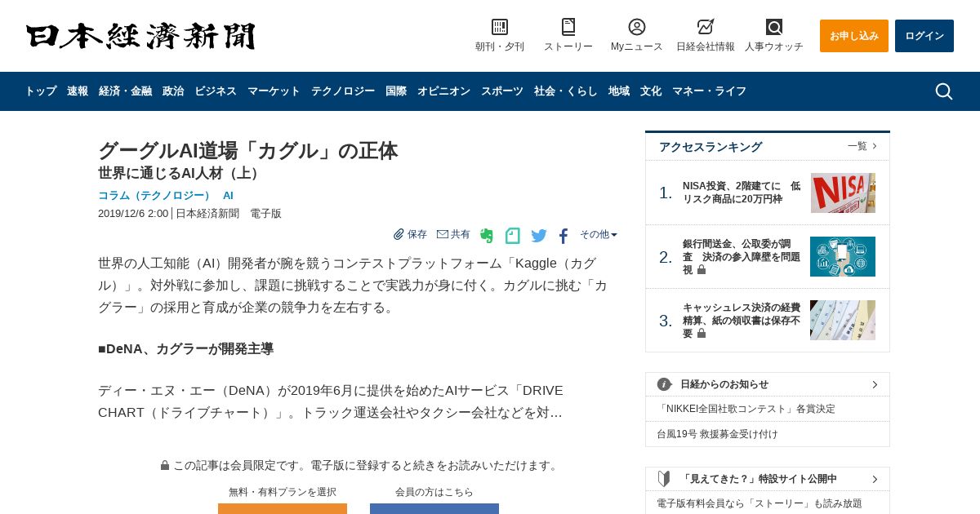Open the ranking 一覧 chevron link

tap(862, 146)
